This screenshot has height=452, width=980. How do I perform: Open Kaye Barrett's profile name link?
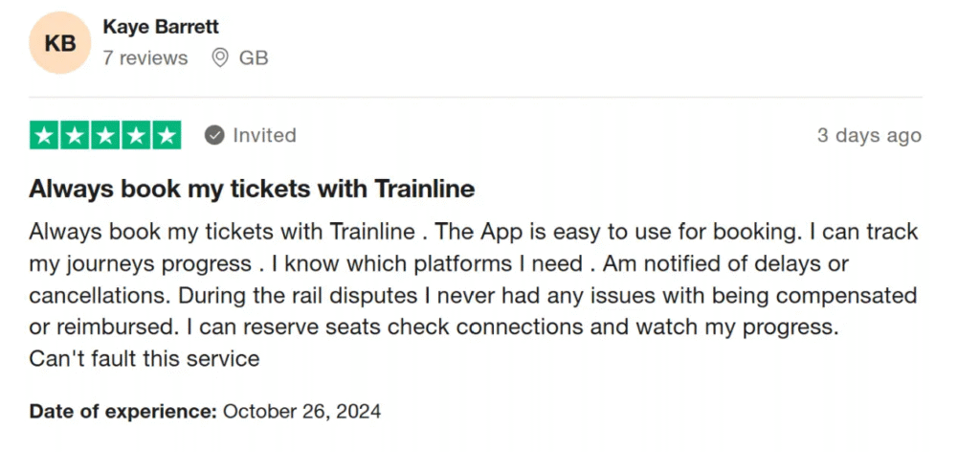click(161, 27)
